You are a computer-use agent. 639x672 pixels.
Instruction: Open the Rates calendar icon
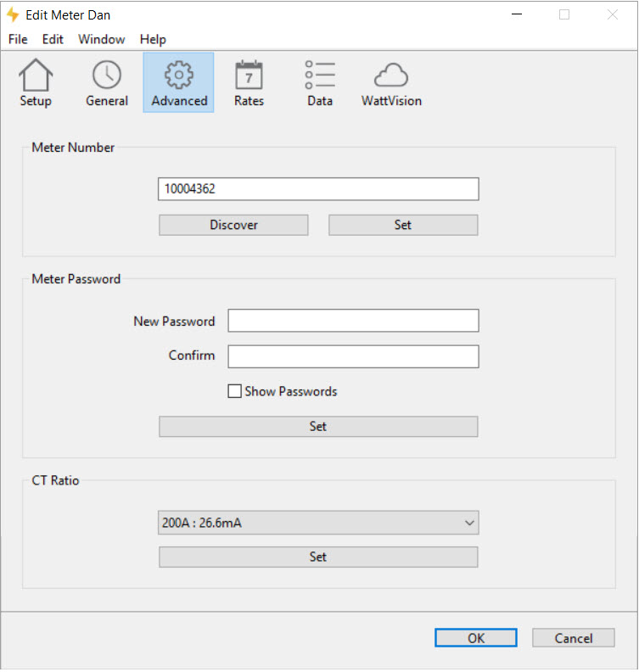(x=249, y=82)
